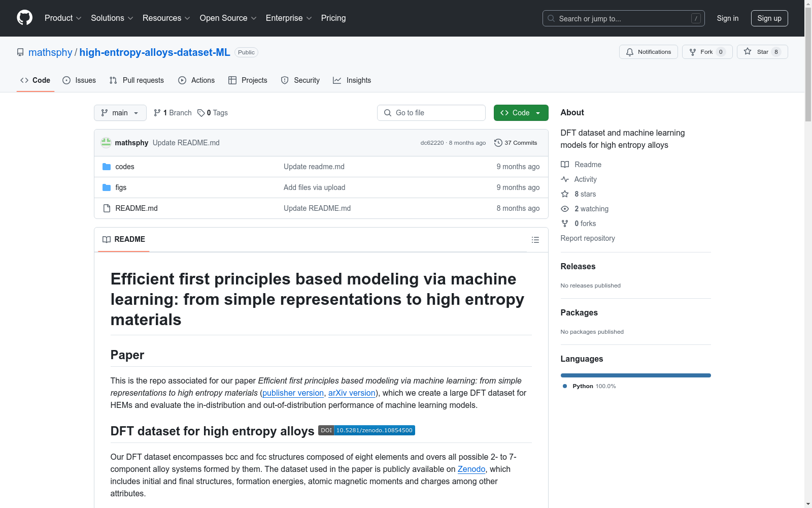The image size is (812, 508).
Task: Click the Go to file input
Action: 431,113
